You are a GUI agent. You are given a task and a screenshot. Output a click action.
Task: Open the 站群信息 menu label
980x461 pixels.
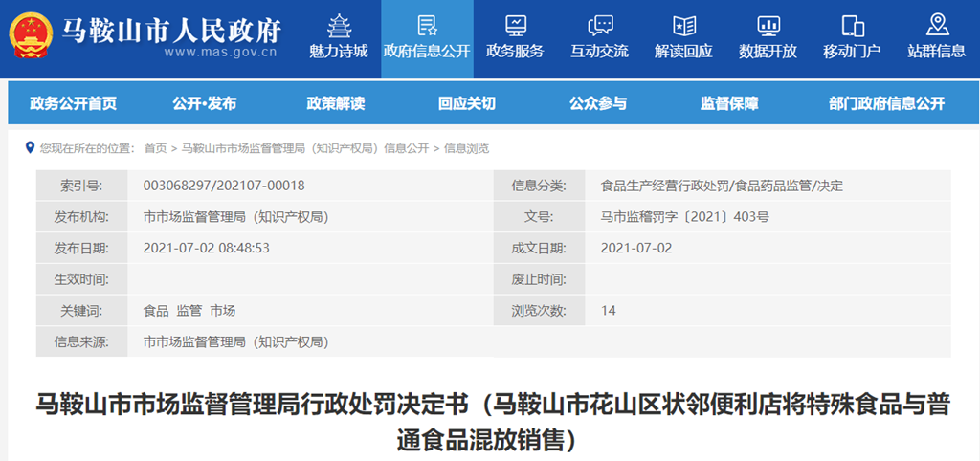tap(936, 52)
